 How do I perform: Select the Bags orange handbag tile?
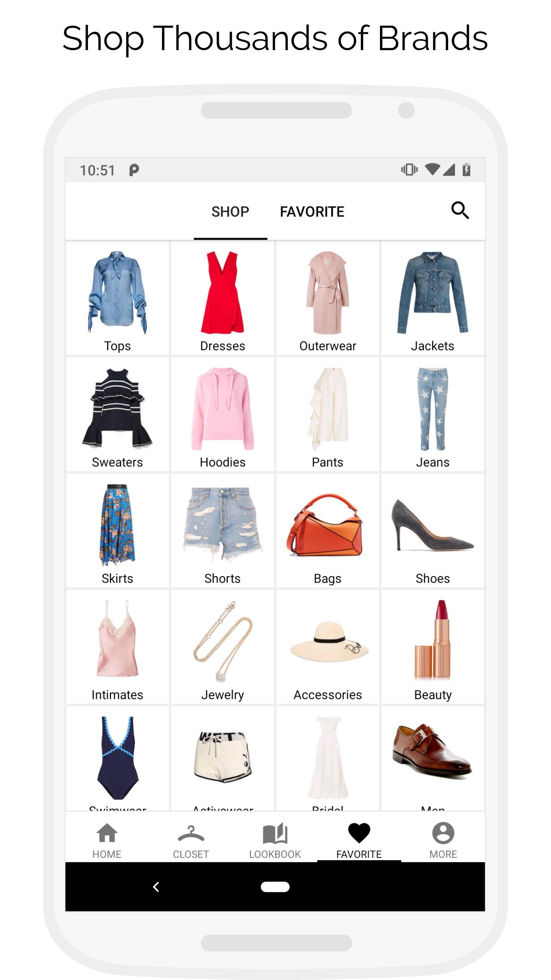(328, 531)
